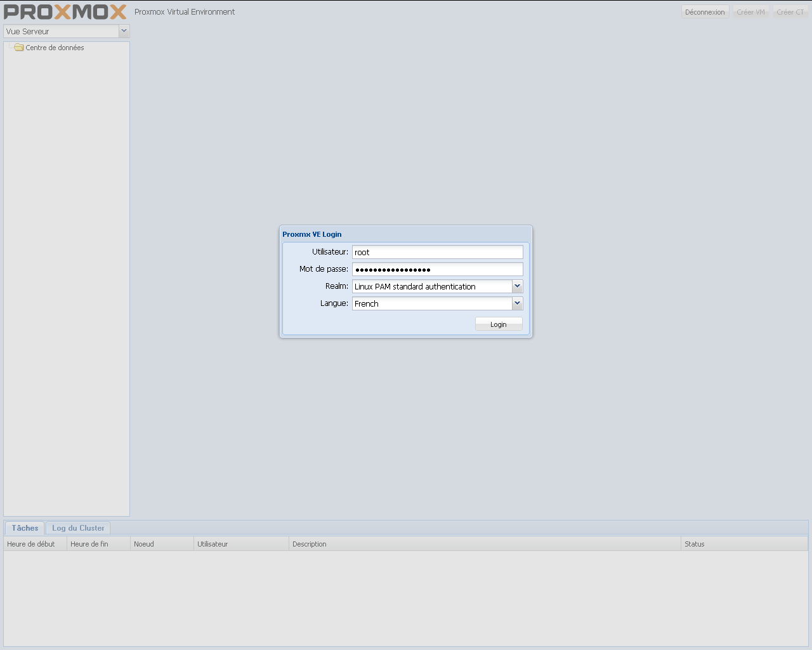This screenshot has height=650, width=812.
Task: Click the Centre de données folder icon
Action: [x=19, y=48]
